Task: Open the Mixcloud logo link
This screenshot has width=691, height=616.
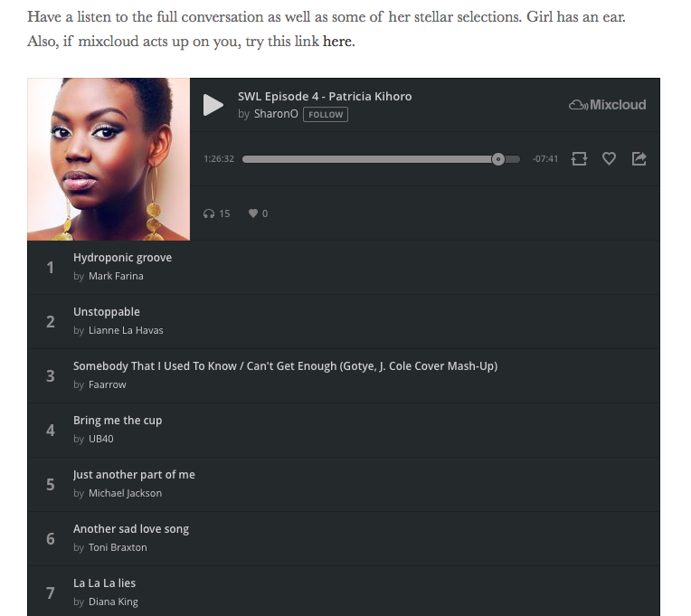Action: (607, 105)
